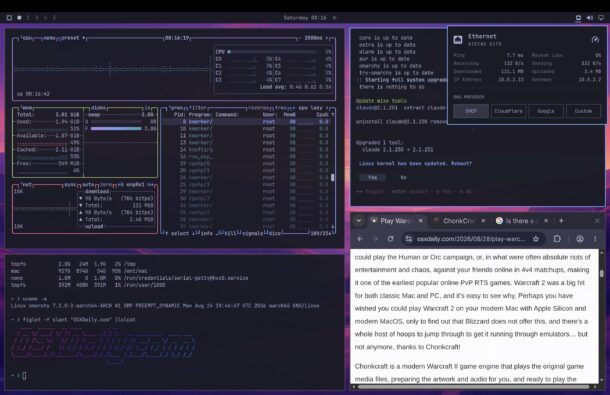Click the uname -a command line in terminal
Viewport: 610px width, 395px height.
pos(34,299)
